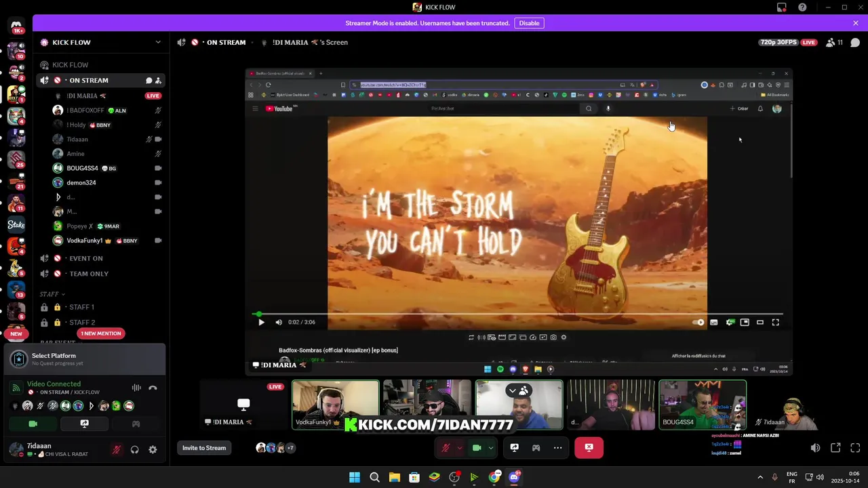Click green playhead dot on video timeline
Screen dimensions: 868x488
(258, 314)
